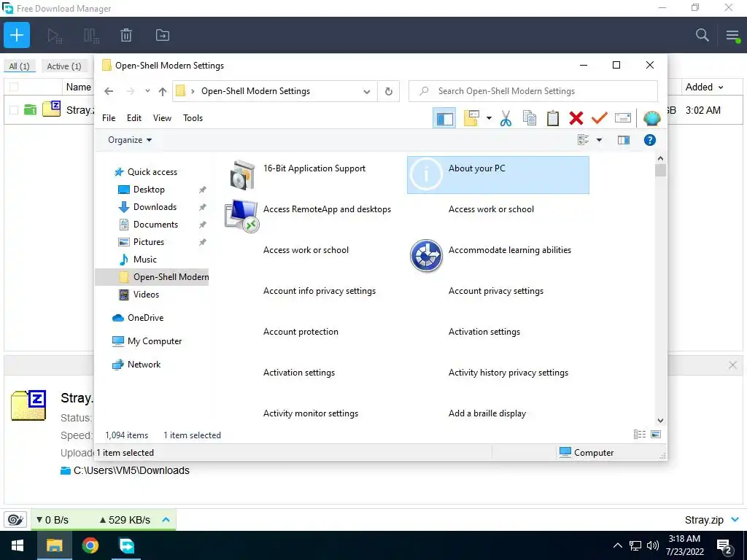Expand the Stray.zip chevron at bottom right

click(x=735, y=519)
